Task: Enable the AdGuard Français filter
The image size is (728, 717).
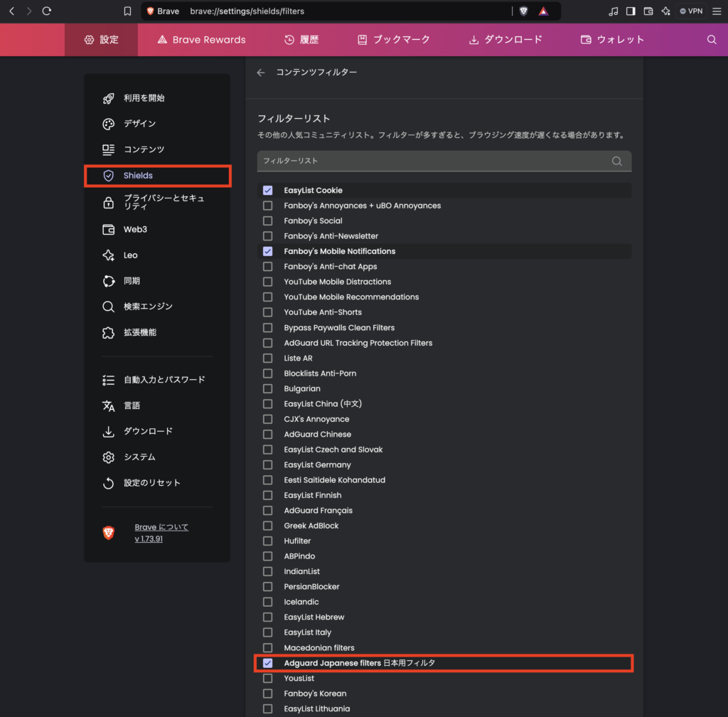Action: coord(267,510)
